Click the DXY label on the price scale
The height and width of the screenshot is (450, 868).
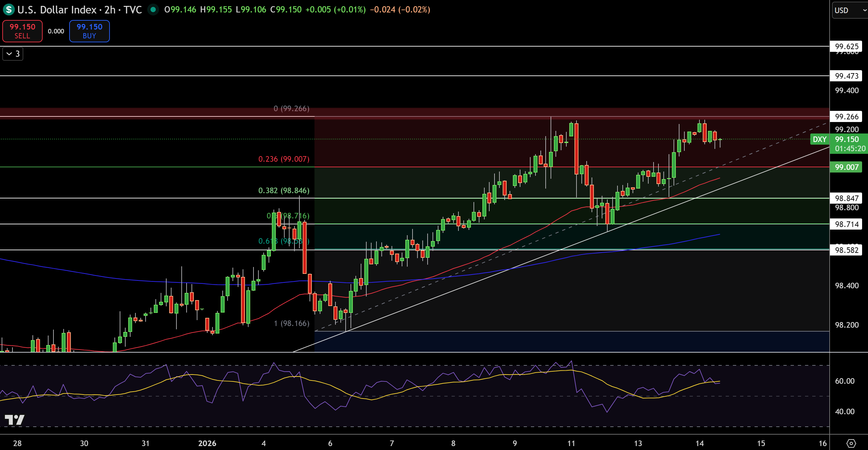click(x=819, y=139)
